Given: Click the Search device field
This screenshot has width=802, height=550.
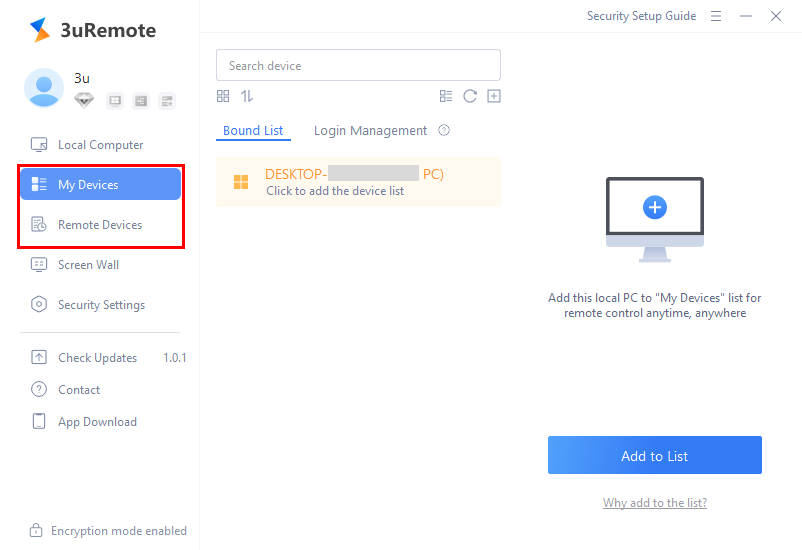Looking at the screenshot, I should (358, 65).
